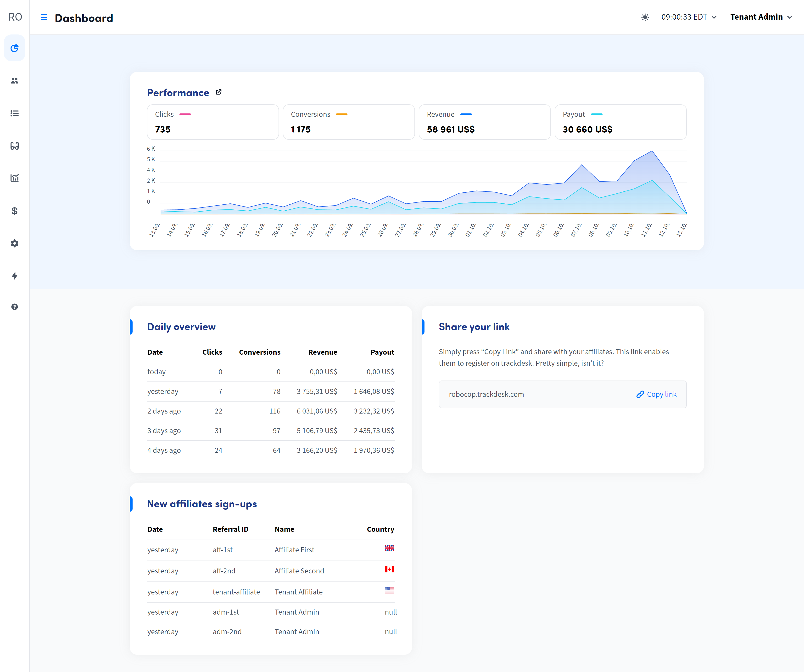Select the Dashboard pie chart icon
The image size is (804, 672).
tap(14, 48)
